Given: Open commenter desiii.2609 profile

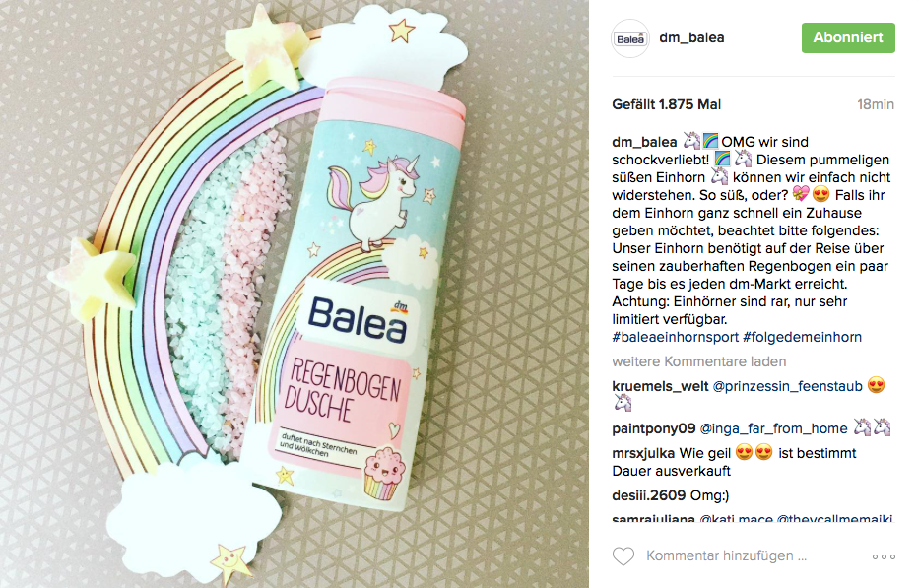Looking at the screenshot, I should 649,494.
